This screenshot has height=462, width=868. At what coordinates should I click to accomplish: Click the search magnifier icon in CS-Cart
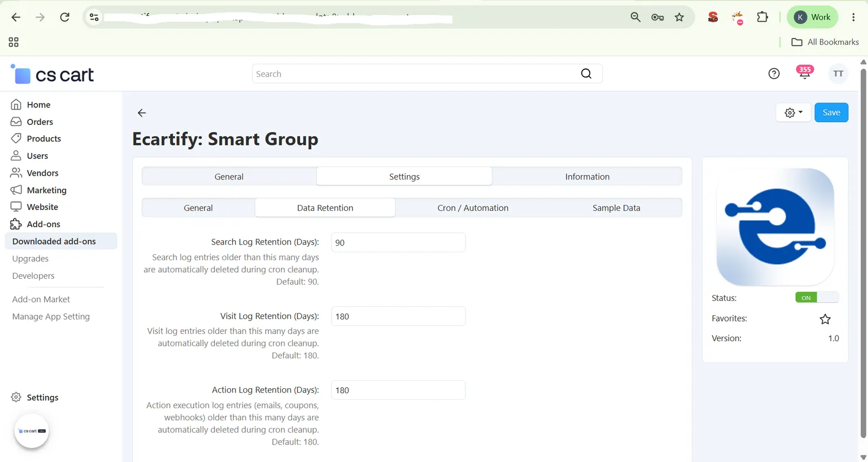[x=586, y=74]
